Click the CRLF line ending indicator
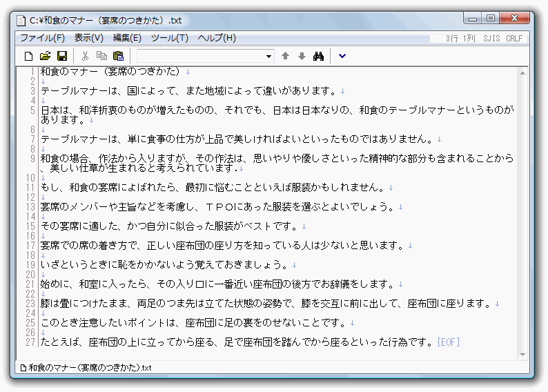 (x=514, y=39)
